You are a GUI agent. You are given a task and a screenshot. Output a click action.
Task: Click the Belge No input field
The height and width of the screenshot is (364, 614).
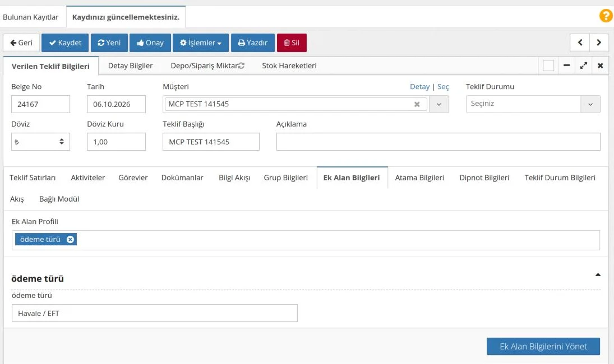(x=40, y=104)
